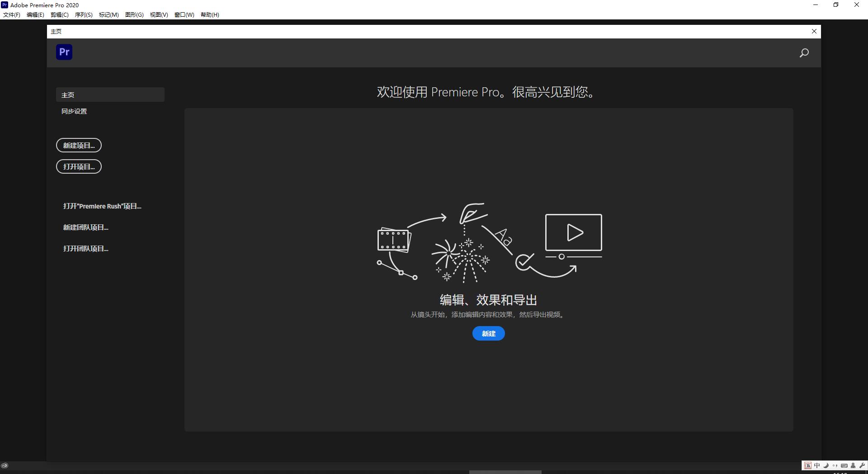Open the 图形(G) menu

(134, 14)
